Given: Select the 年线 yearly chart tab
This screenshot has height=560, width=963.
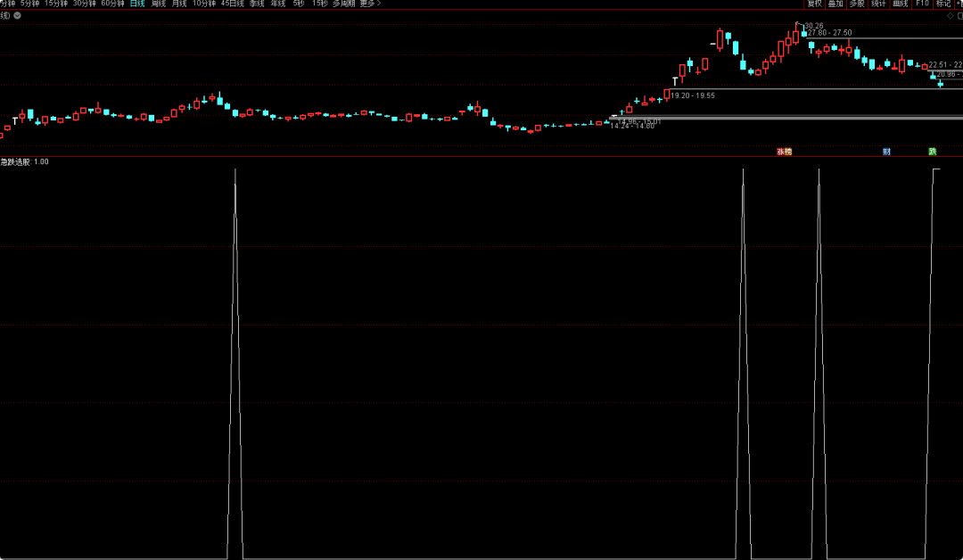Looking at the screenshot, I should (x=278, y=4).
